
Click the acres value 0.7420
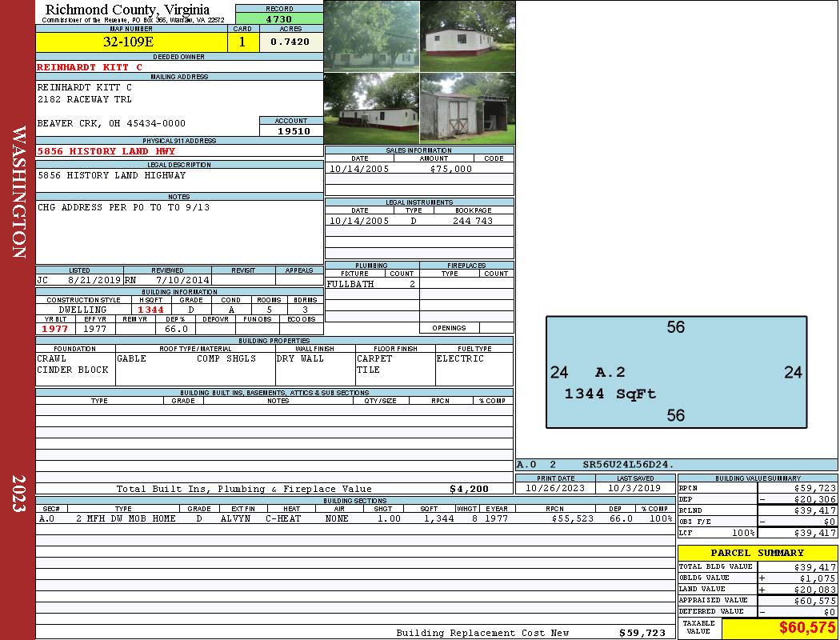[x=290, y=42]
